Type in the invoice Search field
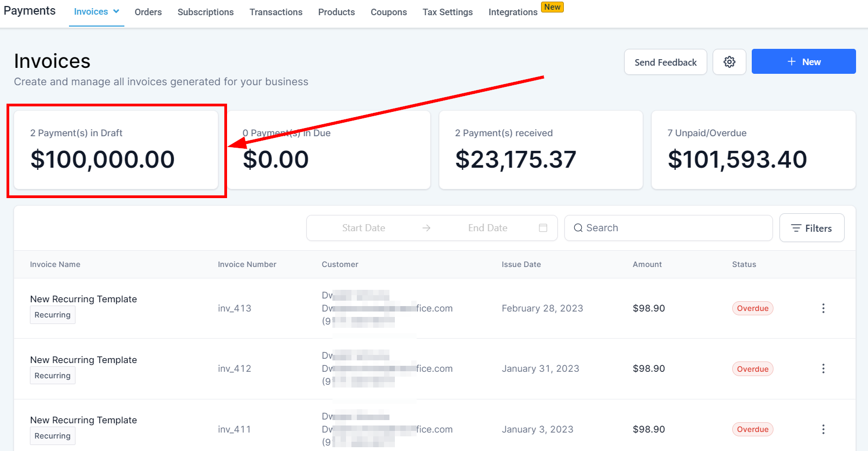Screen dimensions: 868x451 (x=674, y=228)
